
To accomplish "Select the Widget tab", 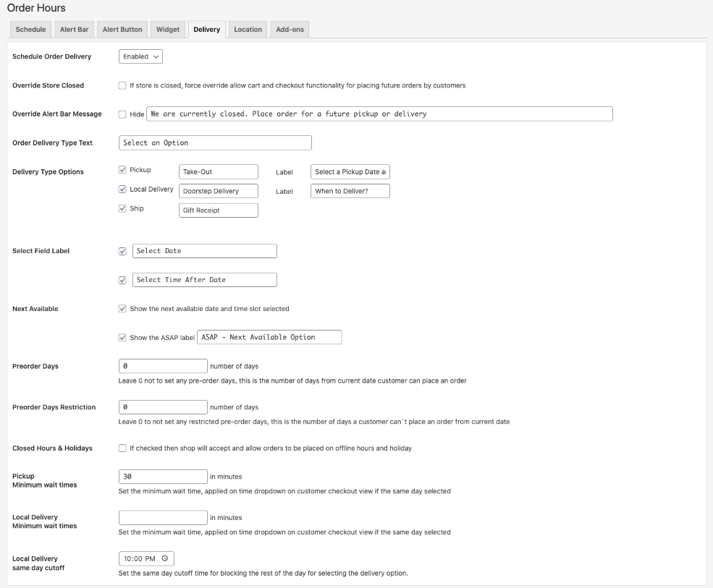I will 168,30.
